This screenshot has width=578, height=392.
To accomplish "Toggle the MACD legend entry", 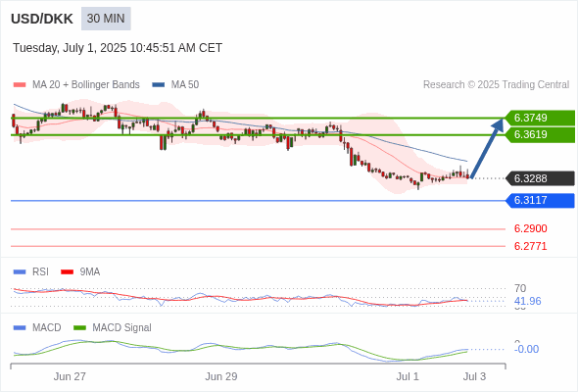I will pyautogui.click(x=37, y=327).
